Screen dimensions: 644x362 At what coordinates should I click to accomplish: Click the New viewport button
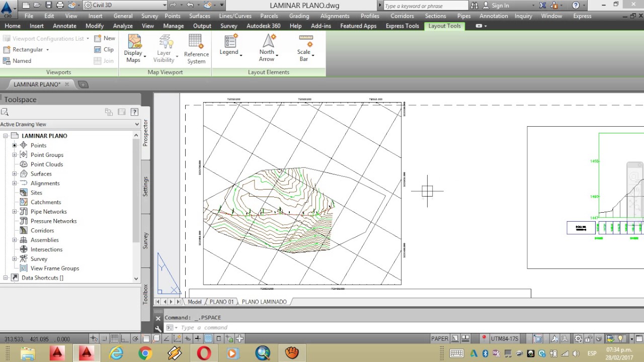[x=105, y=38]
